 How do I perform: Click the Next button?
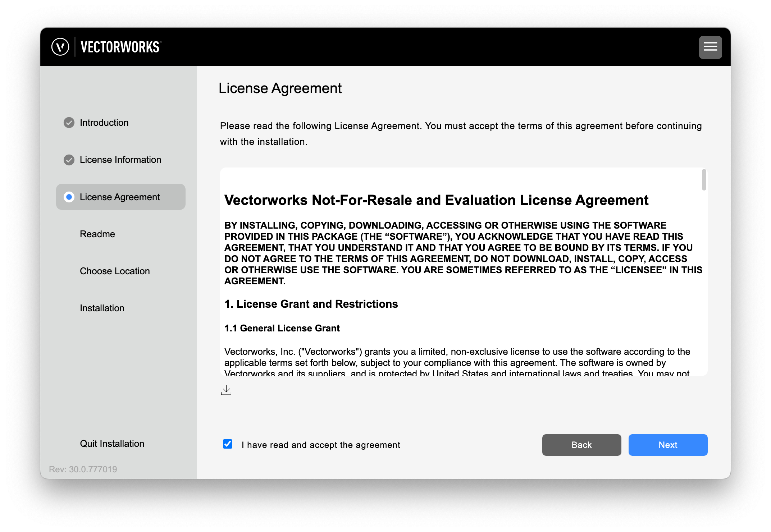point(668,445)
